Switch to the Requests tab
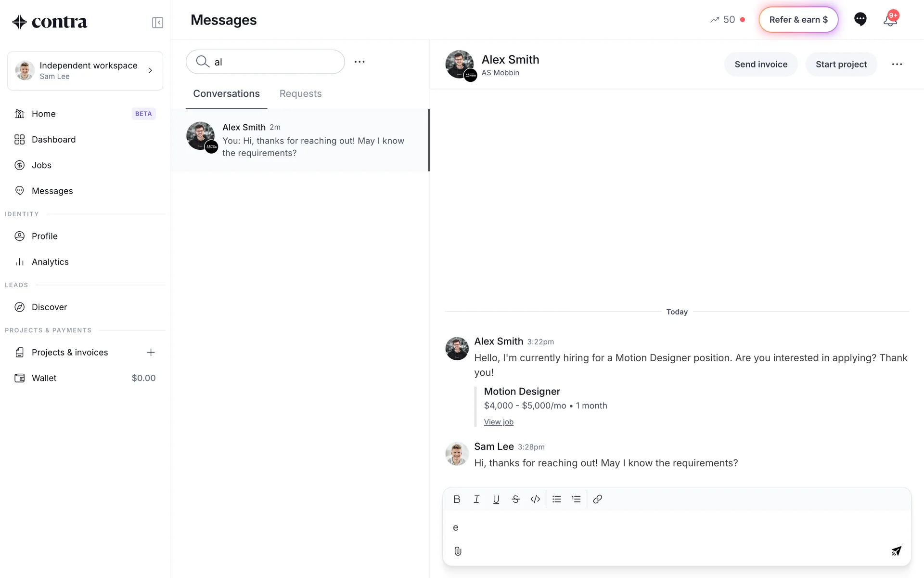 (300, 94)
